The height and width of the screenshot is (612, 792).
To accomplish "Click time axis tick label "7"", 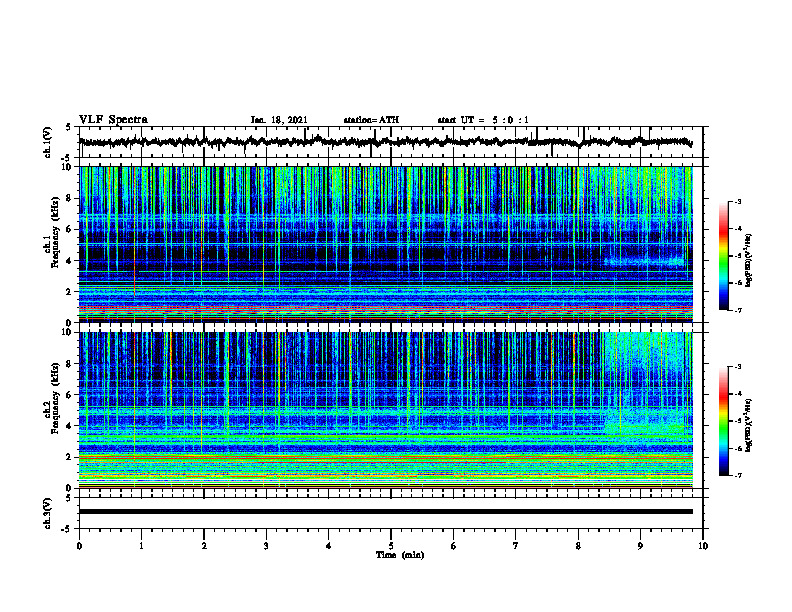I will (516, 546).
